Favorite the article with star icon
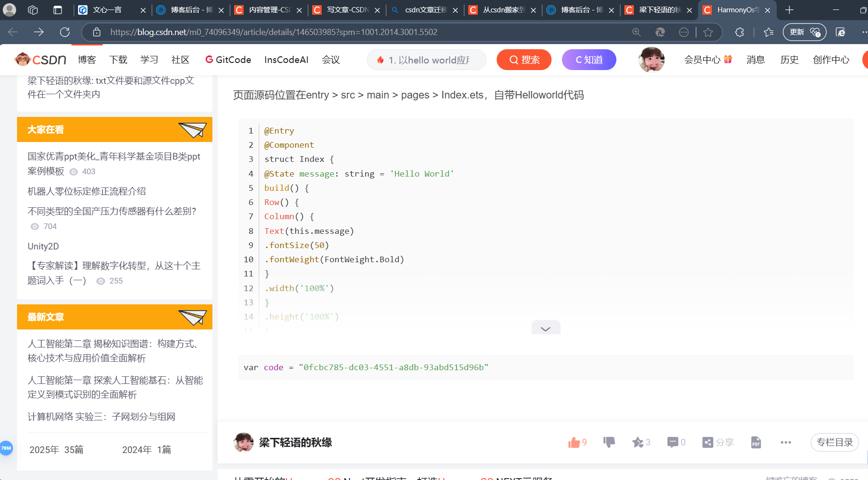 638,442
